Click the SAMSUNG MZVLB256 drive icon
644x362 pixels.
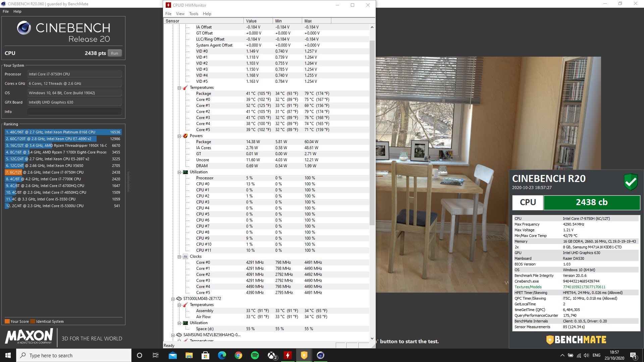(x=179, y=335)
